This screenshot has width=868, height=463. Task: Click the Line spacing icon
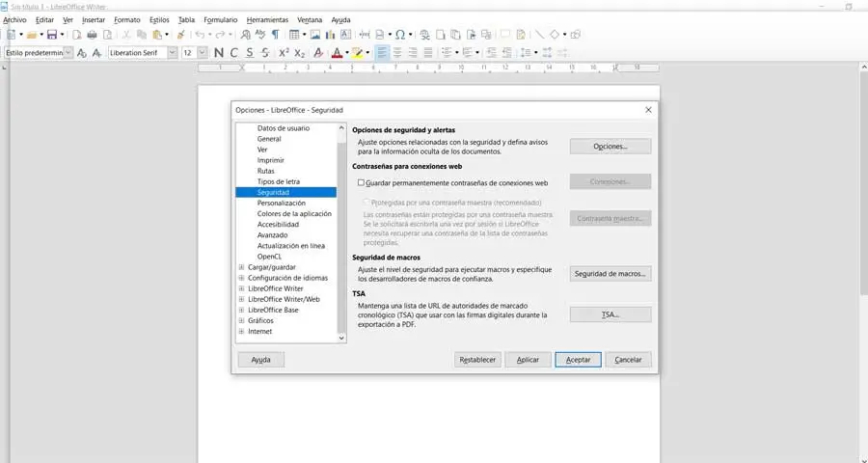coord(526,53)
